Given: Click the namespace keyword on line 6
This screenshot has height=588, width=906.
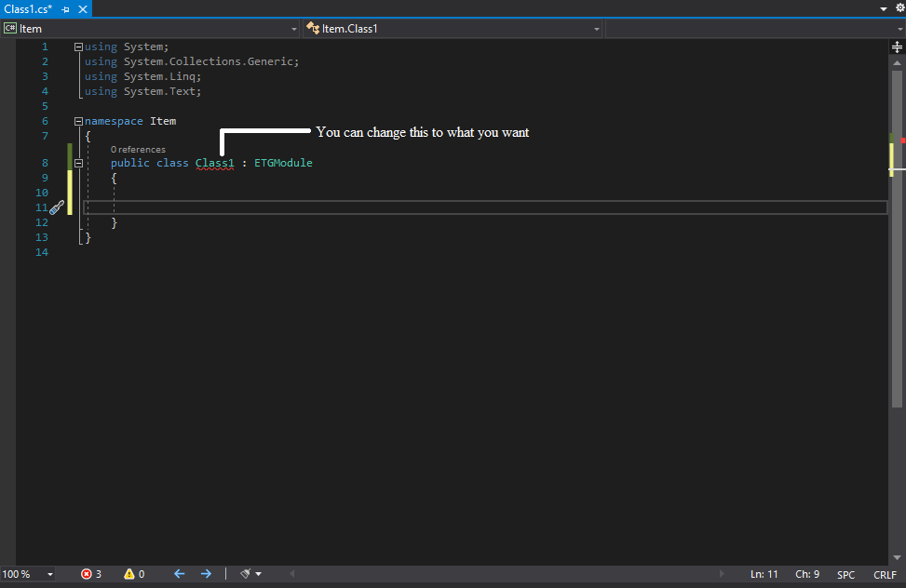Looking at the screenshot, I should pos(114,121).
